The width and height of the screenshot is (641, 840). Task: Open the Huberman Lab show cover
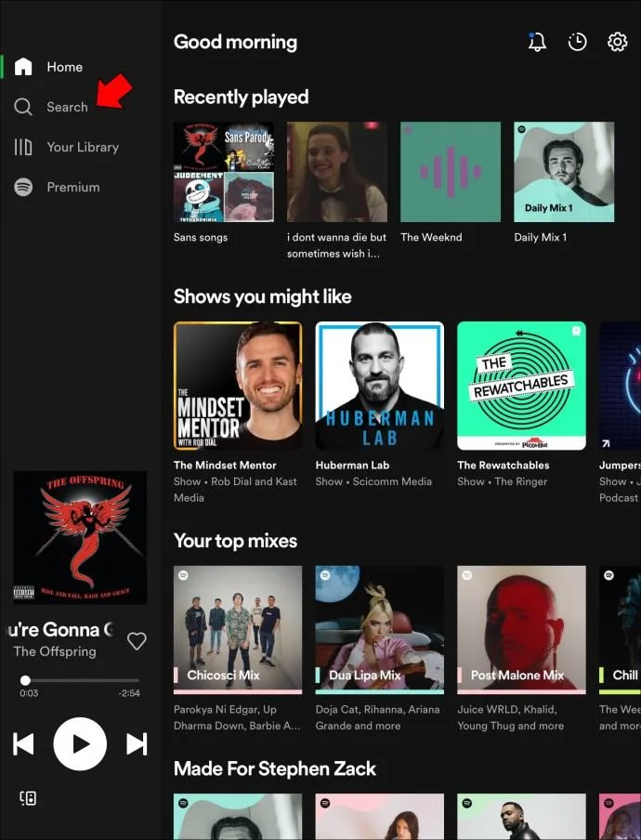click(380, 386)
